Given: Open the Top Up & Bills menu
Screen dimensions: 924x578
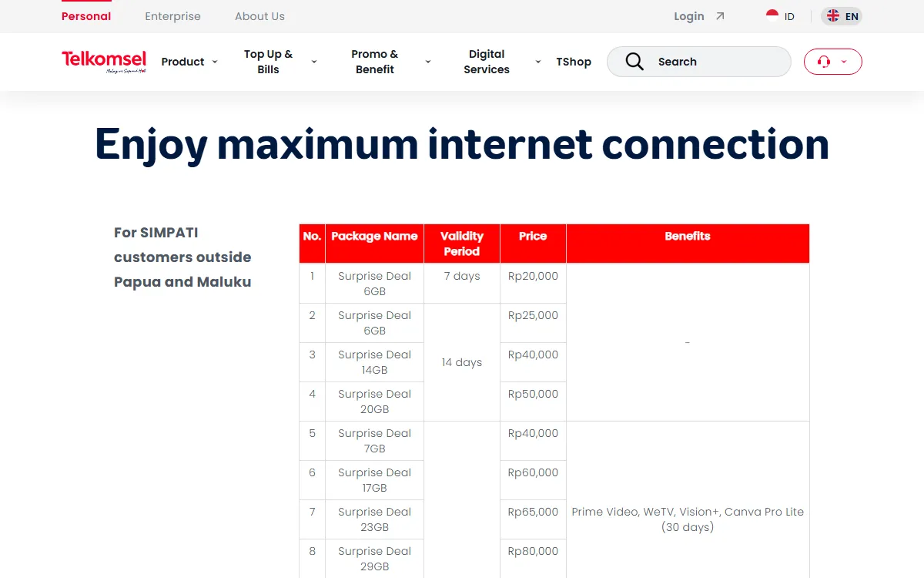Looking at the screenshot, I should [268, 62].
